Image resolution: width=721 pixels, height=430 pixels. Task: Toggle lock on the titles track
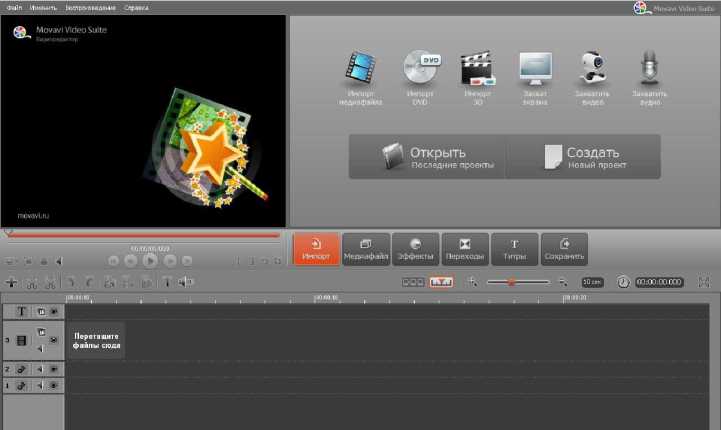[41, 312]
